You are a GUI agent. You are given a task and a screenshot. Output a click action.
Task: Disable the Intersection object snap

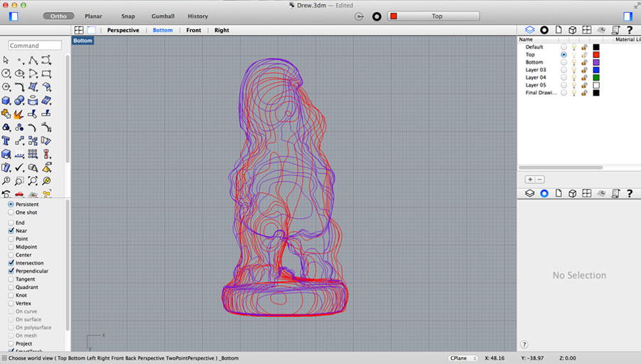[x=11, y=263]
